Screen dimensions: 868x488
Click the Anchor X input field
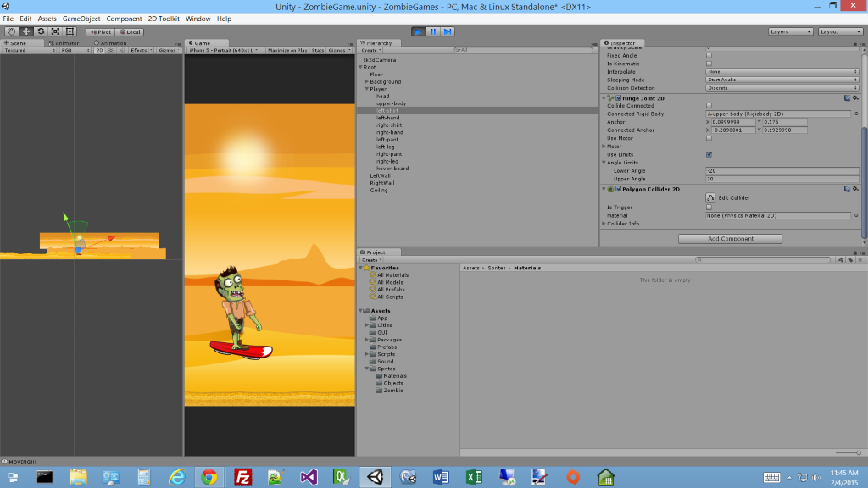pos(733,122)
